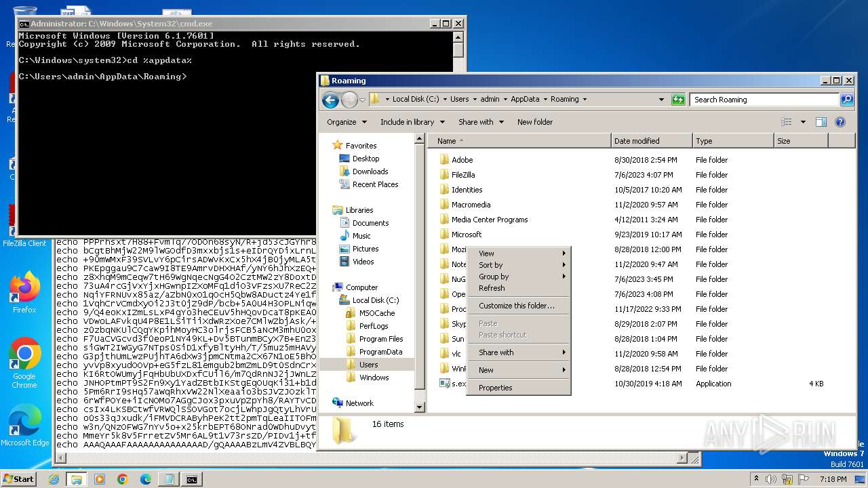Open the Include in library dropdown

412,122
